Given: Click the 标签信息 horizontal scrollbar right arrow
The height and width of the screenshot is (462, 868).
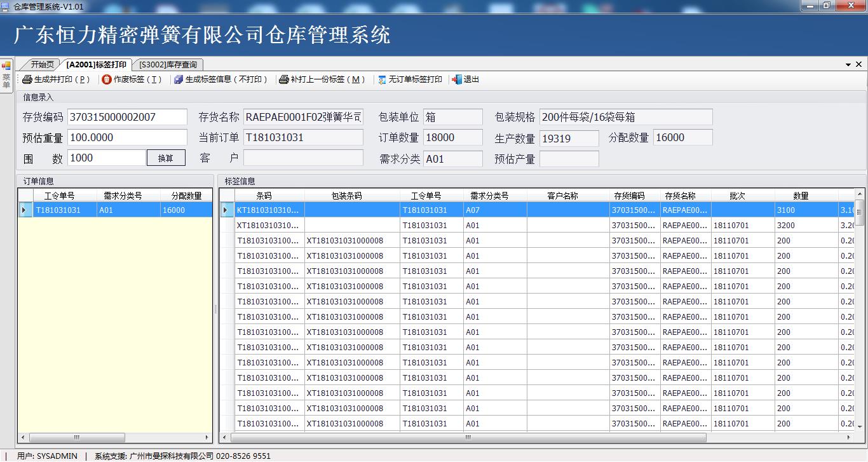Looking at the screenshot, I should (x=850, y=437).
